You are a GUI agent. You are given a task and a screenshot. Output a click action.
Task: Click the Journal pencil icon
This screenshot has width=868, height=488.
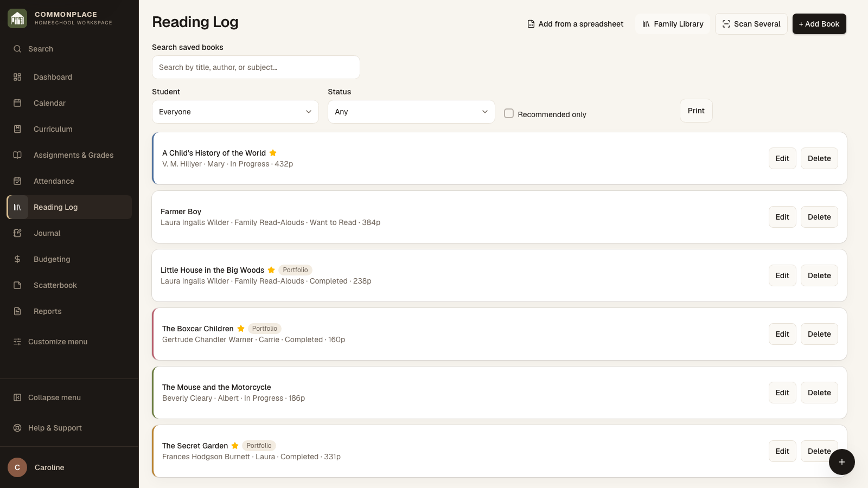click(x=17, y=233)
